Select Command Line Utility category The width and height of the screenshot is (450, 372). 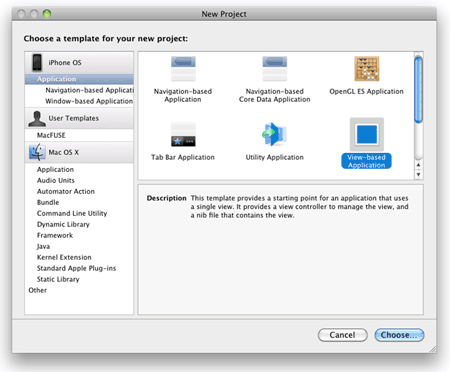point(79,213)
